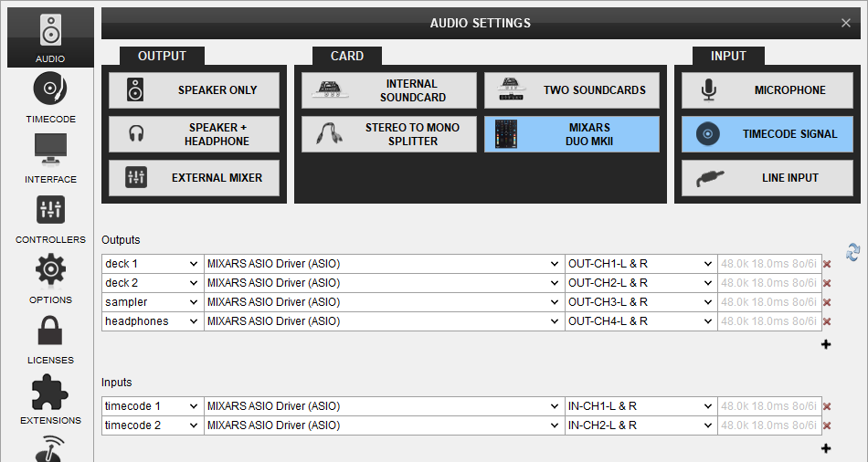868x462 pixels.
Task: Remove the deck 1 output row
Action: pos(827,264)
